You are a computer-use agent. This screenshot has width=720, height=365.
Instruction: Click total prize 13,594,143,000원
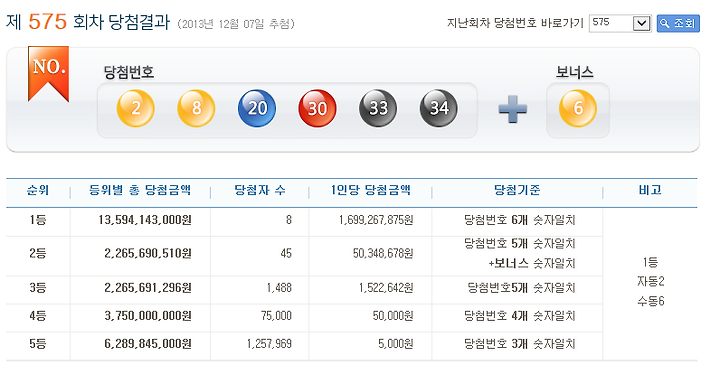coord(145,220)
